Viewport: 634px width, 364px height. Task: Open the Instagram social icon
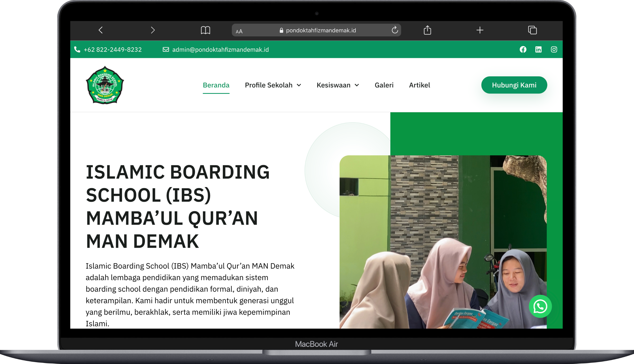[554, 49]
